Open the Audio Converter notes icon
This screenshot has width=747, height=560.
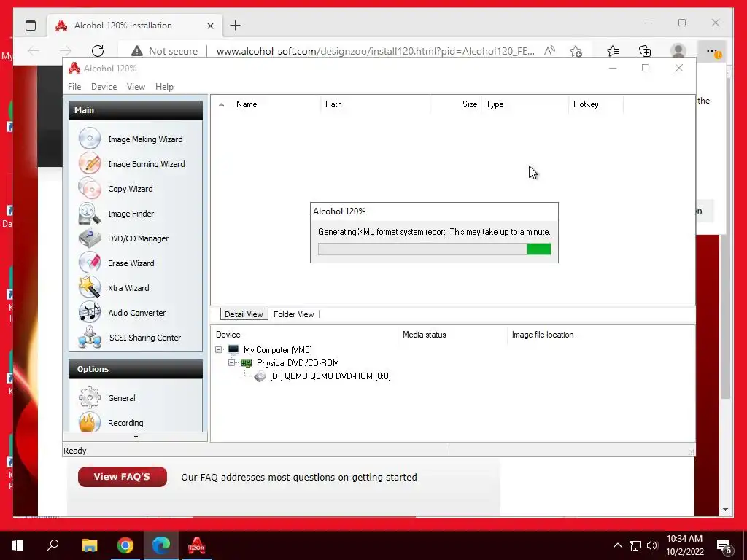(90, 312)
